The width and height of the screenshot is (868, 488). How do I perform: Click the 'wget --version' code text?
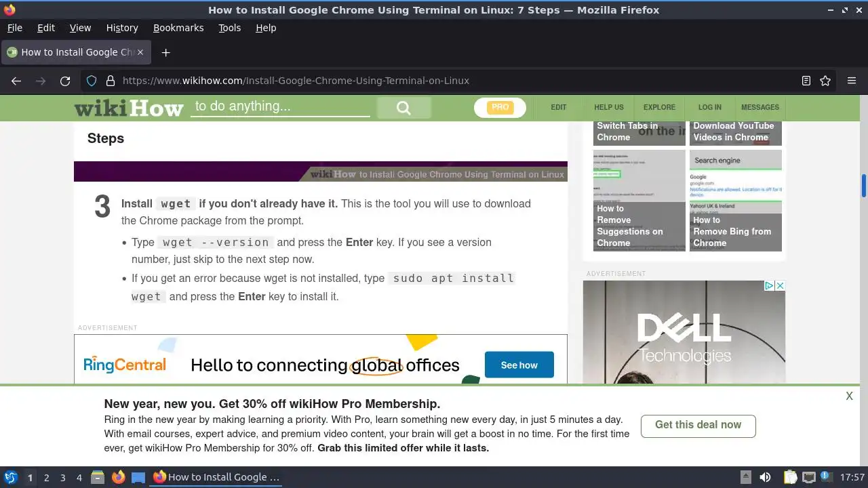click(x=216, y=243)
